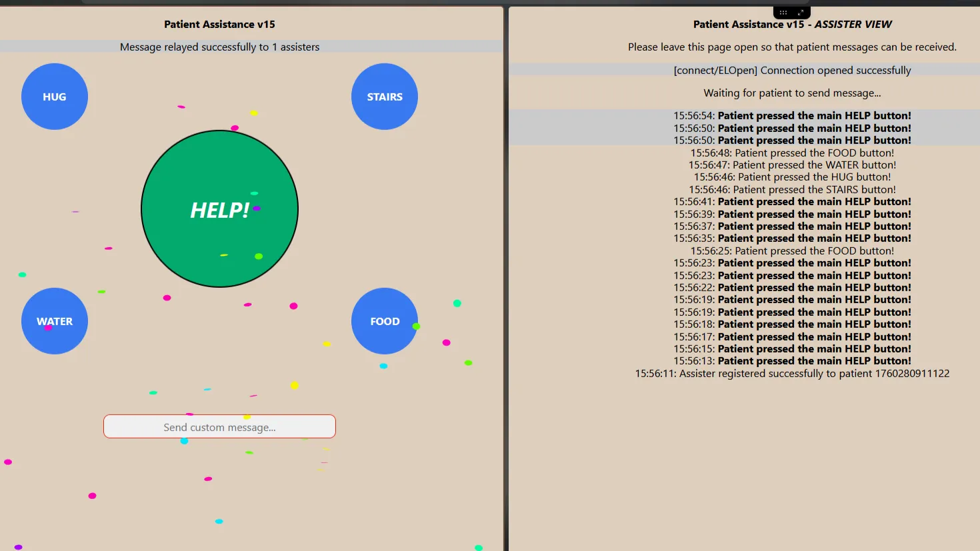The height and width of the screenshot is (551, 980).
Task: Select the 15:56:46 HUG button log entry
Action: point(792,177)
